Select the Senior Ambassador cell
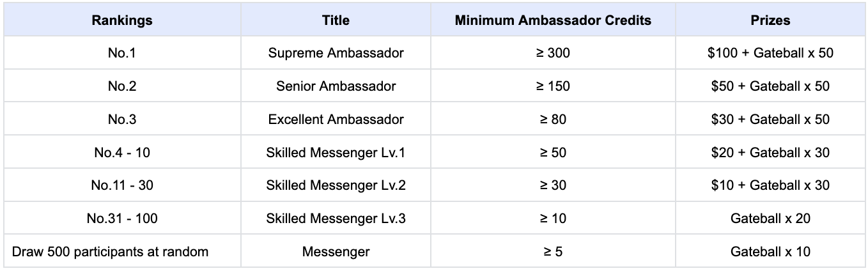This screenshot has width=868, height=271. tap(336, 86)
